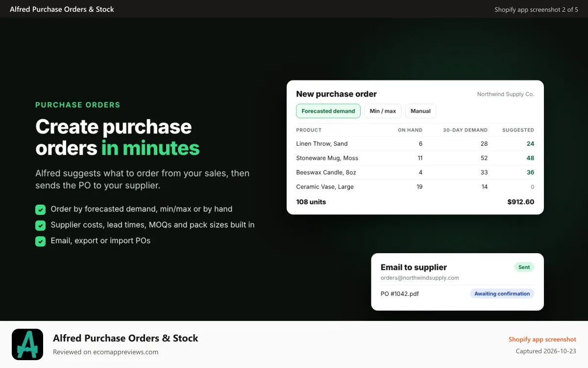Select the Stoneware Mug, Moss row

point(415,158)
